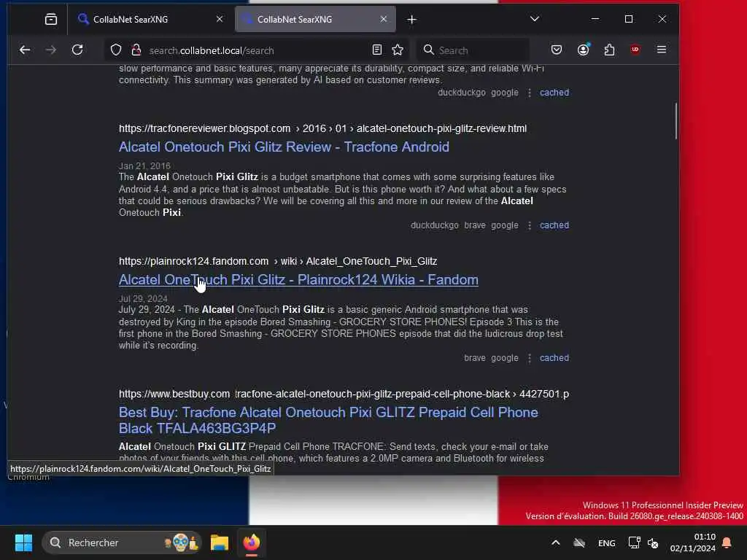Open the Pocket save icon
747x560 pixels.
557,50
